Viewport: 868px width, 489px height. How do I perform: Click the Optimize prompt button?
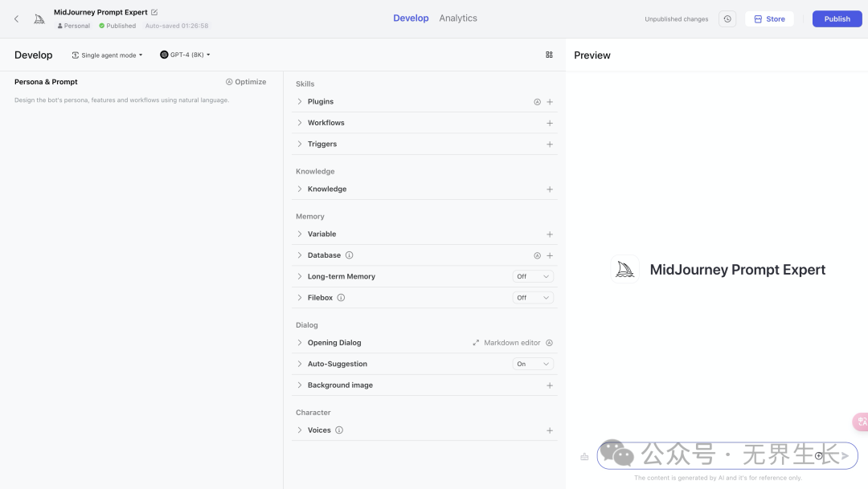coord(246,82)
